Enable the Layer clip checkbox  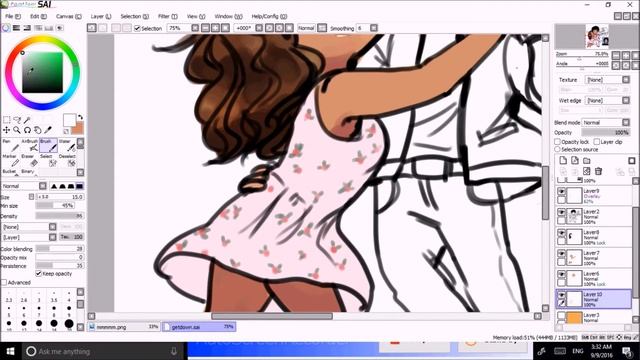(x=597, y=142)
